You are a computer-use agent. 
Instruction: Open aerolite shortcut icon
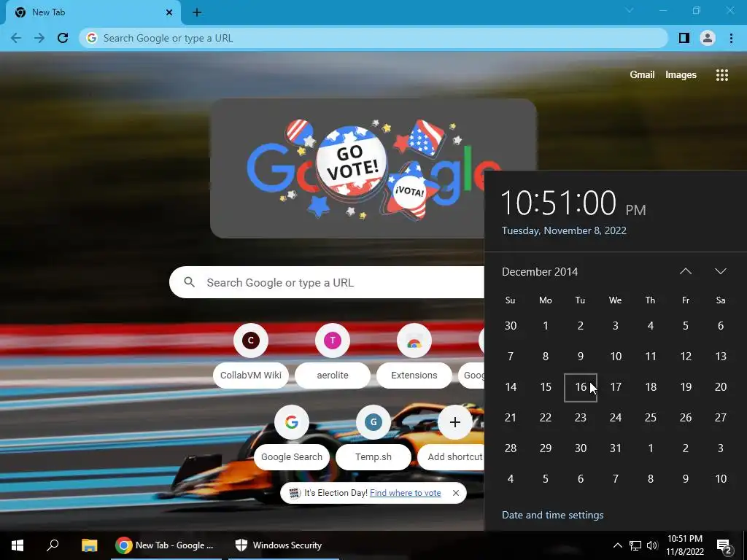(333, 341)
